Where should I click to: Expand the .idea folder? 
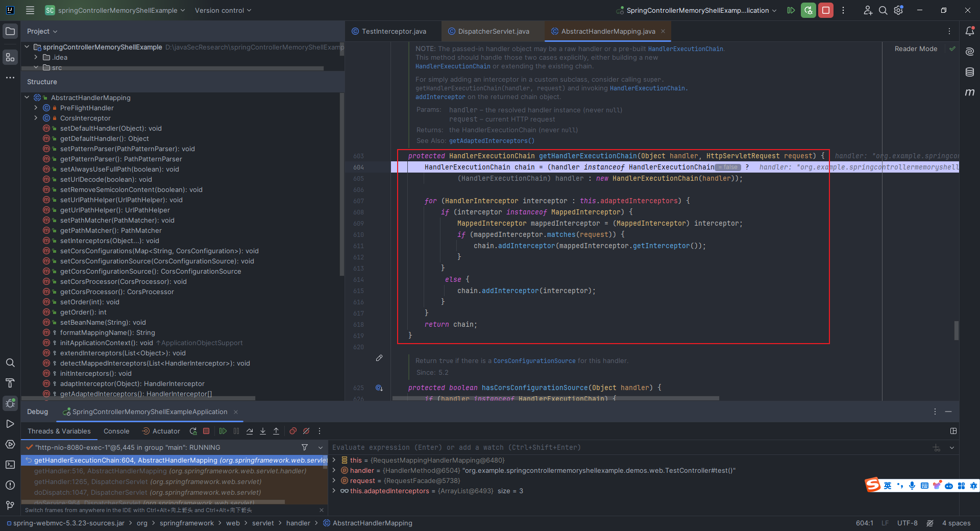click(x=36, y=58)
